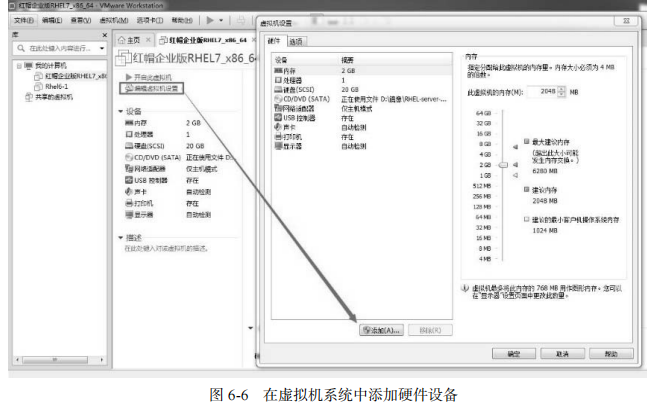647x406 pixels.
Task: Click 处理器 icon in main window devices
Action: coord(129,135)
